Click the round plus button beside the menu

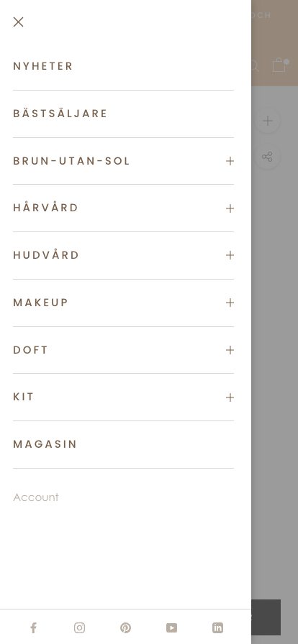pyautogui.click(x=268, y=121)
